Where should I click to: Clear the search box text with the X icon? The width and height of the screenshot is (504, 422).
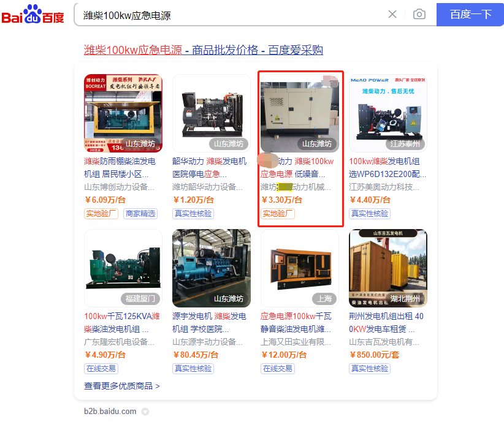coord(392,14)
